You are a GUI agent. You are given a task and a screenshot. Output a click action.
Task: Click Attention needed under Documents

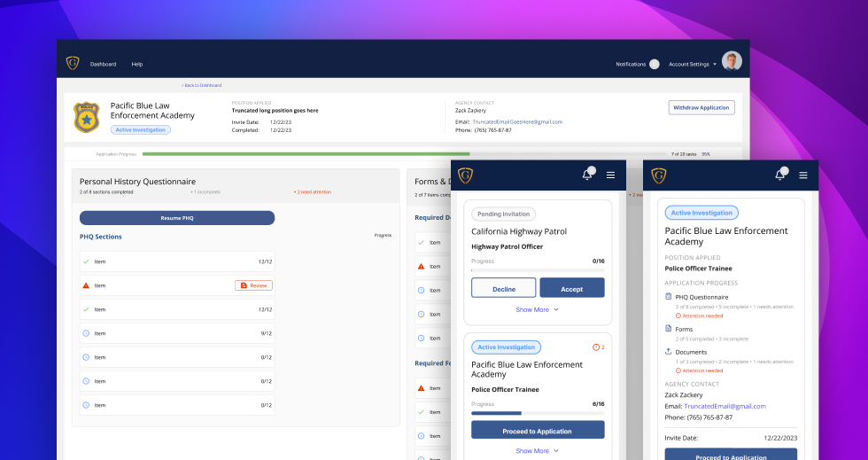pos(699,370)
